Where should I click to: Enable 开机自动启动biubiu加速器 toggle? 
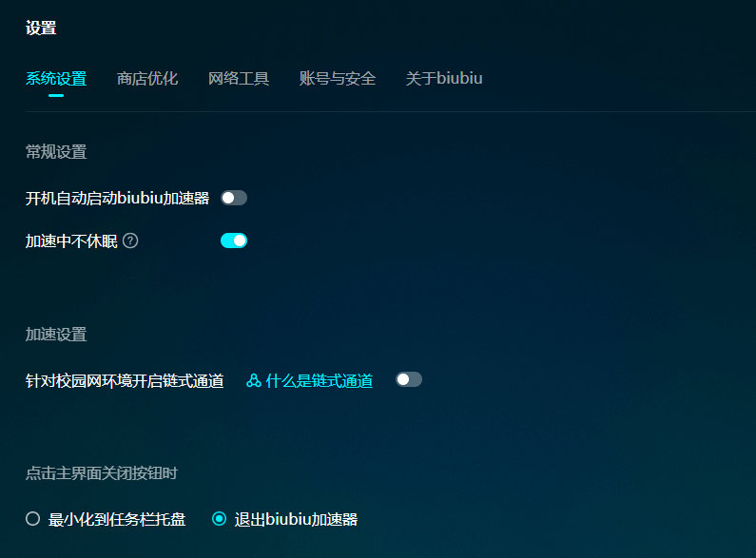234,198
